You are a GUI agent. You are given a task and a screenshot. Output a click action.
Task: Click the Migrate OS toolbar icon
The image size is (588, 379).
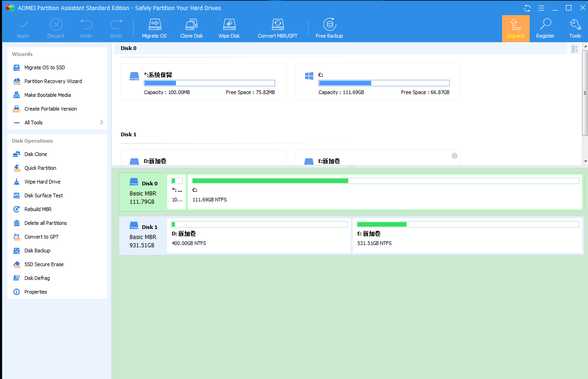154,28
